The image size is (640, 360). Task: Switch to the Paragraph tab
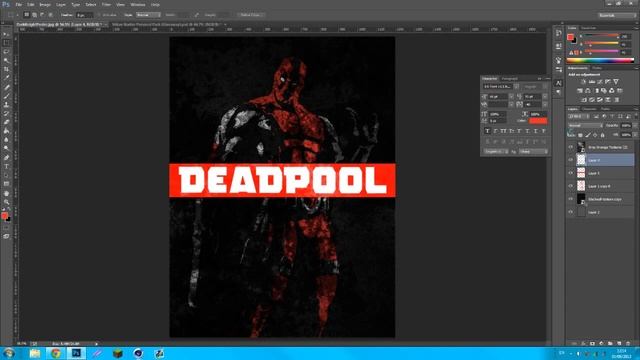point(510,78)
